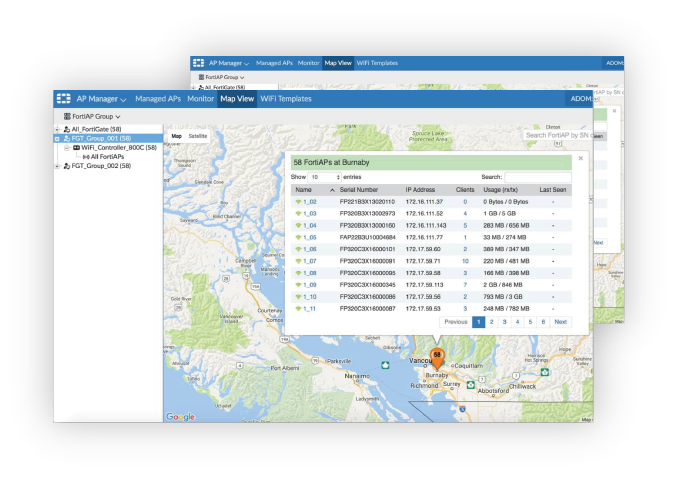Screen dimensions: 680x477
Task: Click the grid logo in the back window
Action: click(198, 63)
